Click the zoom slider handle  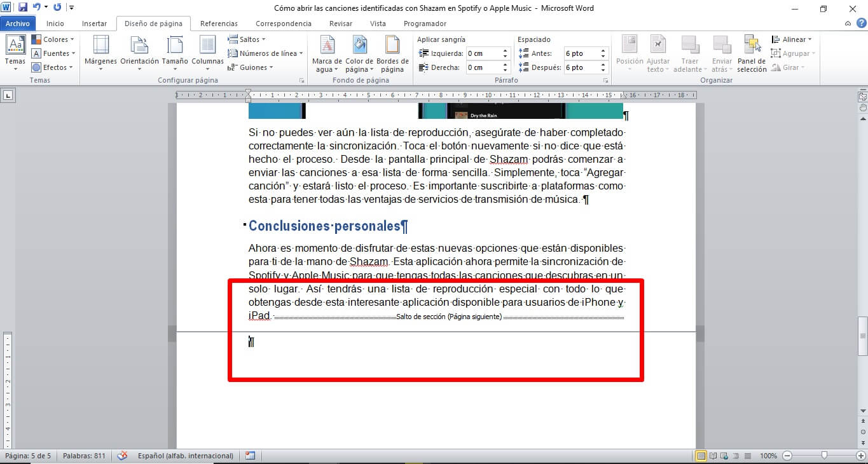pyautogui.click(x=824, y=456)
